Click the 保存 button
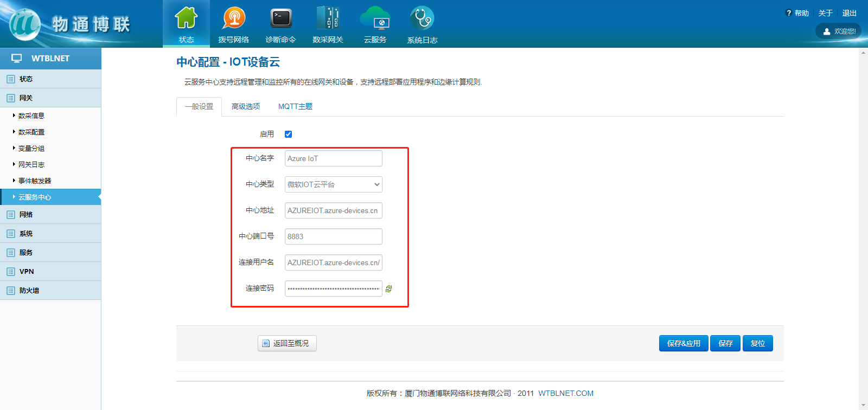Viewport: 868px width, 410px height. 725,343
